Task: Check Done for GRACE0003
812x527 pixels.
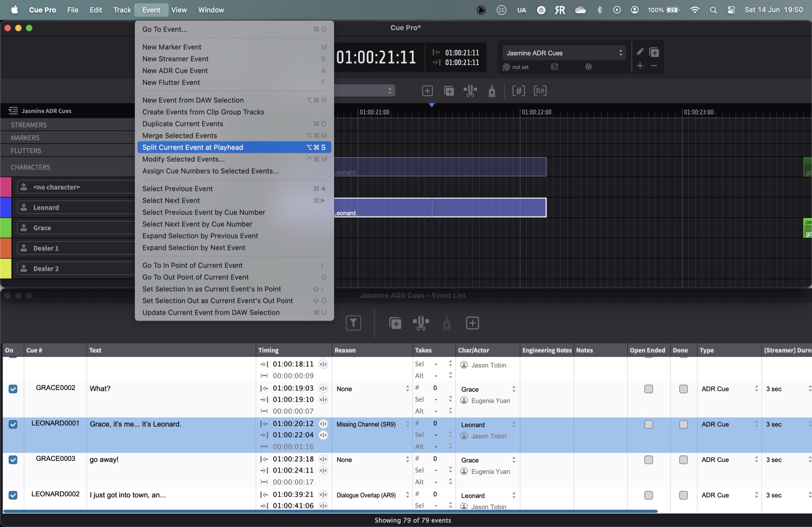Action: (x=683, y=460)
